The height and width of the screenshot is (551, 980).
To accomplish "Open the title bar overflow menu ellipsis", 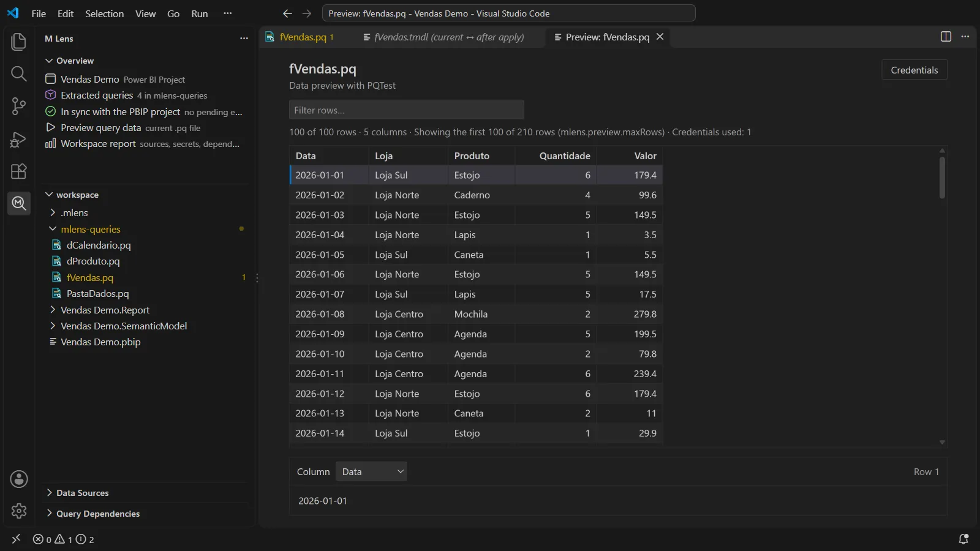I will coord(228,13).
